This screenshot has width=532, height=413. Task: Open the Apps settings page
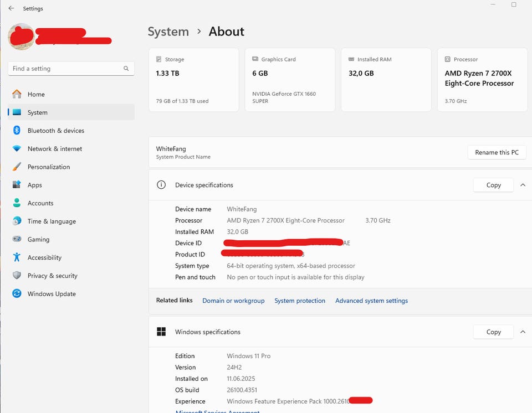(35, 185)
